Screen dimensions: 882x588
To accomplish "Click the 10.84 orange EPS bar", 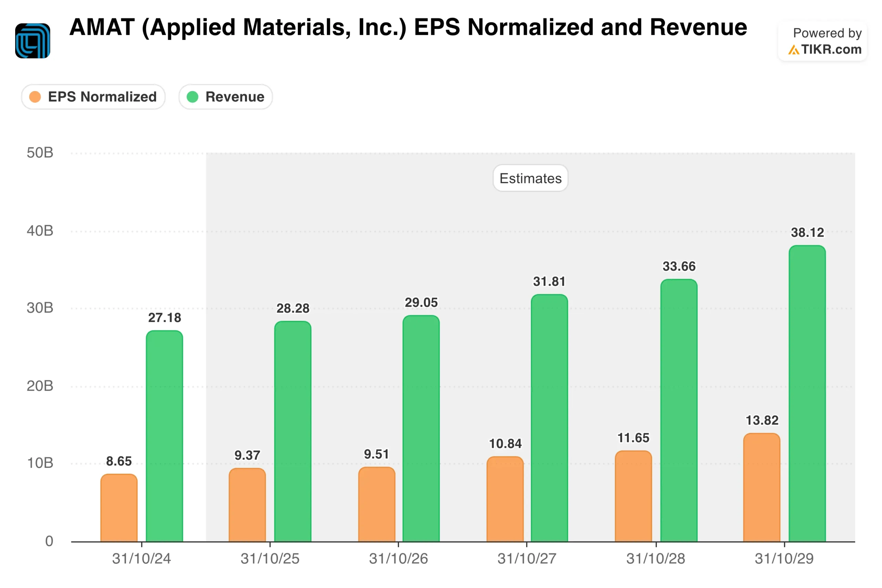I will (505, 499).
